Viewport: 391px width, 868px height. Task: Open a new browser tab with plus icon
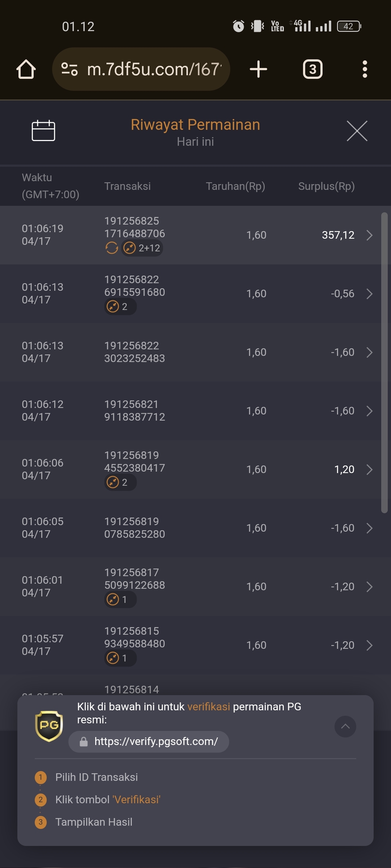point(258,69)
